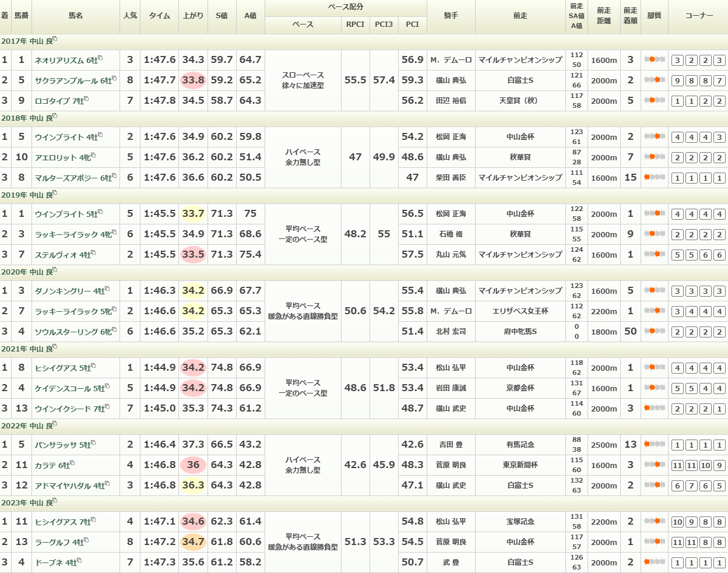Click the orange highlighted 34.7 cell
Image resolution: width=728 pixels, height=573 pixels.
[193, 542]
